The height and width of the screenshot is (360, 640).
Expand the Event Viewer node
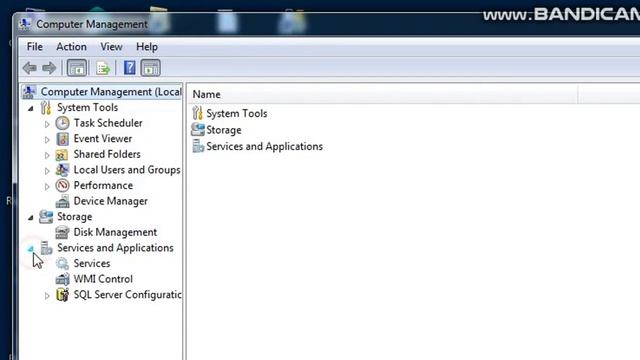(x=47, y=140)
